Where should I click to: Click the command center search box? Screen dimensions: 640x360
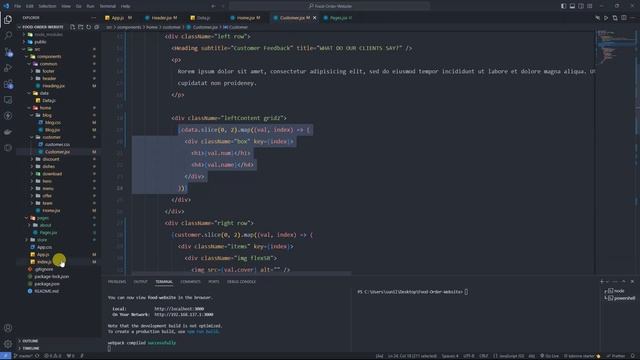(330, 6)
